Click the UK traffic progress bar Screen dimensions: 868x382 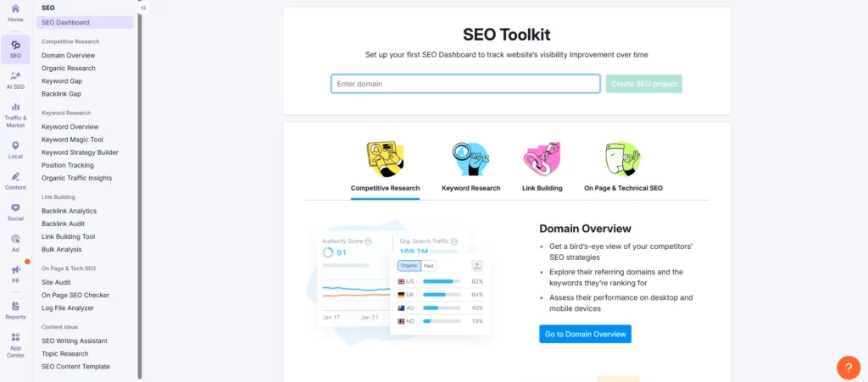click(442, 295)
